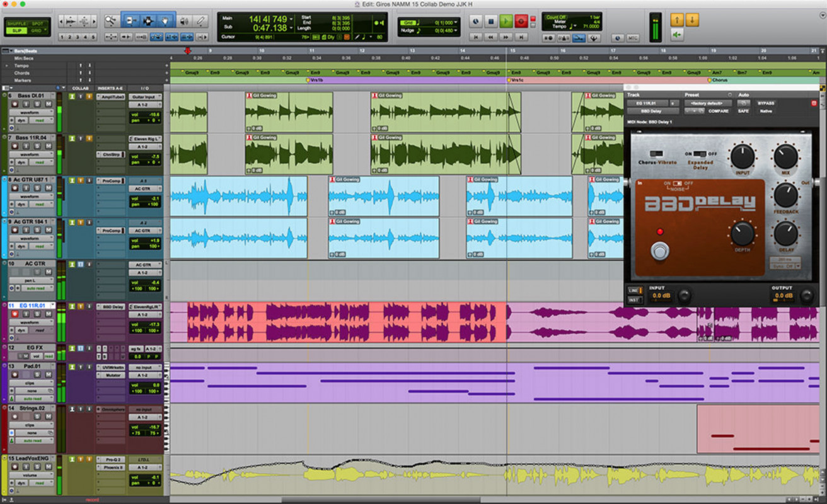
Task: Open Main counter format dropdown
Action: [x=292, y=20]
